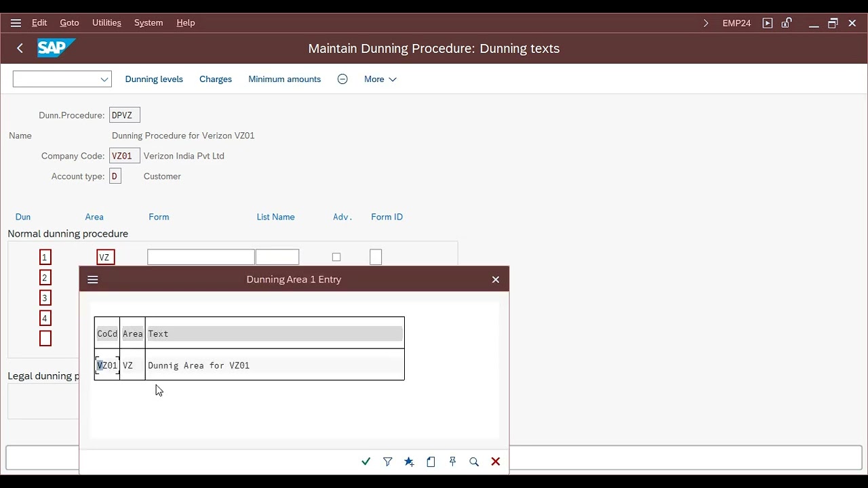Screen dimensions: 868x488
Task: Toggle the Adv. checkbox for dunning level 1
Action: pos(336,258)
